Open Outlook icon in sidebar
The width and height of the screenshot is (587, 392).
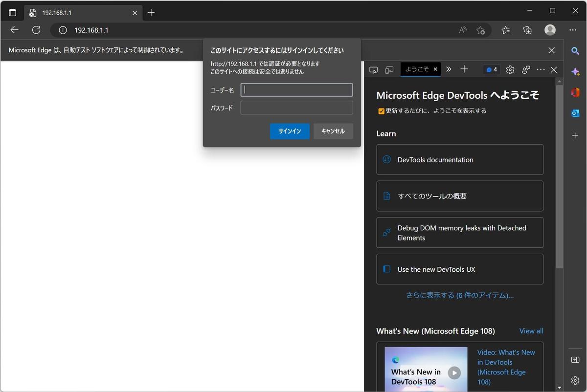575,113
